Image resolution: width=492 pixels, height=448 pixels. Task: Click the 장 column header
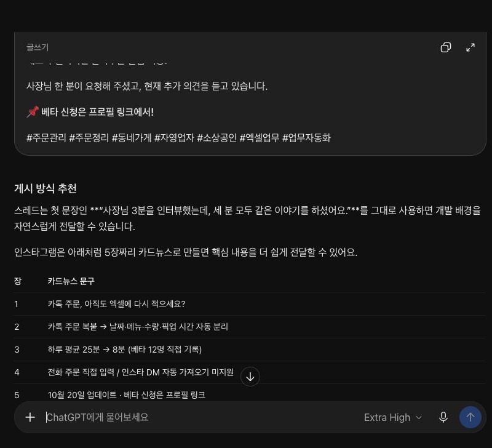coord(18,281)
